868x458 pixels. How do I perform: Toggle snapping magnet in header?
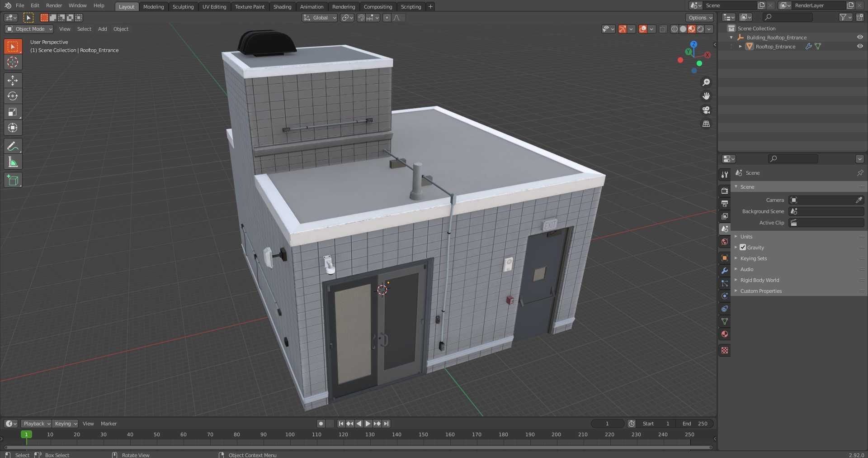[x=361, y=18]
